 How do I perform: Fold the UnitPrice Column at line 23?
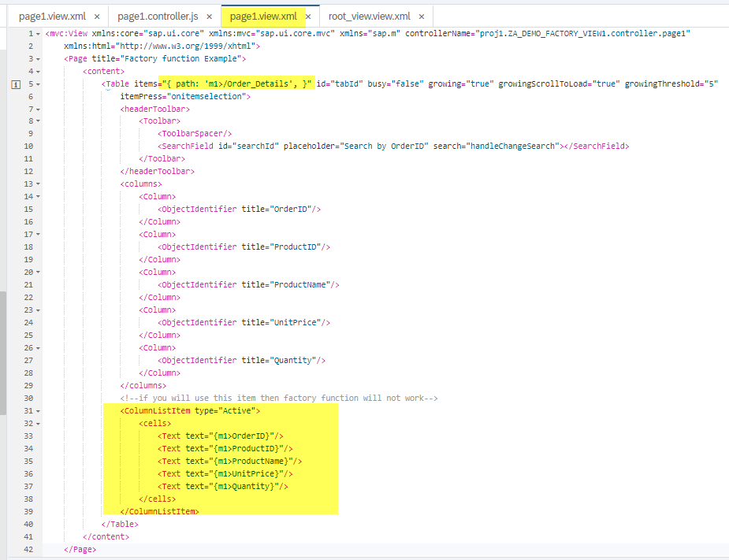pos(38,310)
